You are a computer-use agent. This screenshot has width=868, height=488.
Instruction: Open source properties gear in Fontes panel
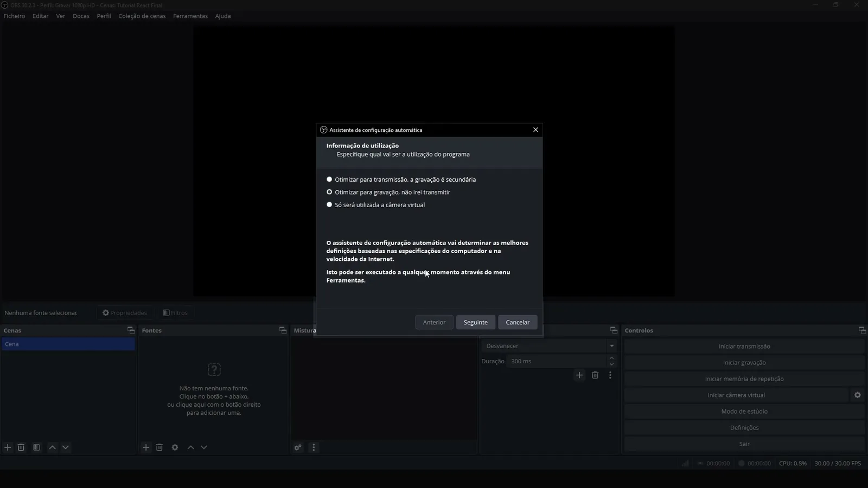[175, 447]
